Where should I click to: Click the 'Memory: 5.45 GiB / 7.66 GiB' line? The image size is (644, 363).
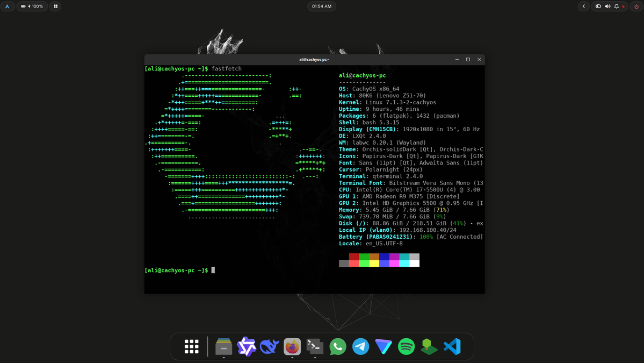pos(394,210)
